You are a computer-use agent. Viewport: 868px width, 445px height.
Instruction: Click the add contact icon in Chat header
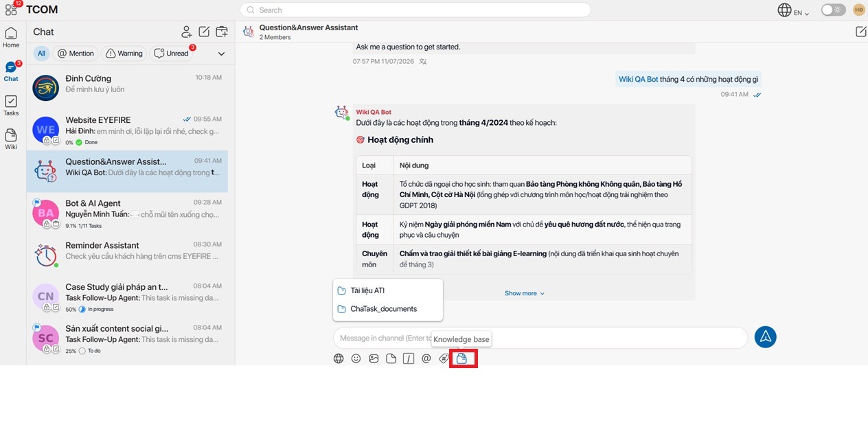click(x=186, y=32)
